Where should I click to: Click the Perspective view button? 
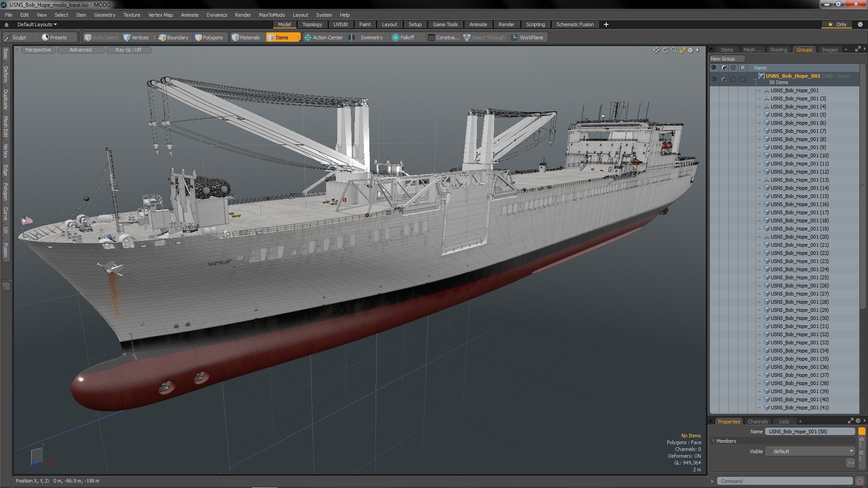point(38,50)
